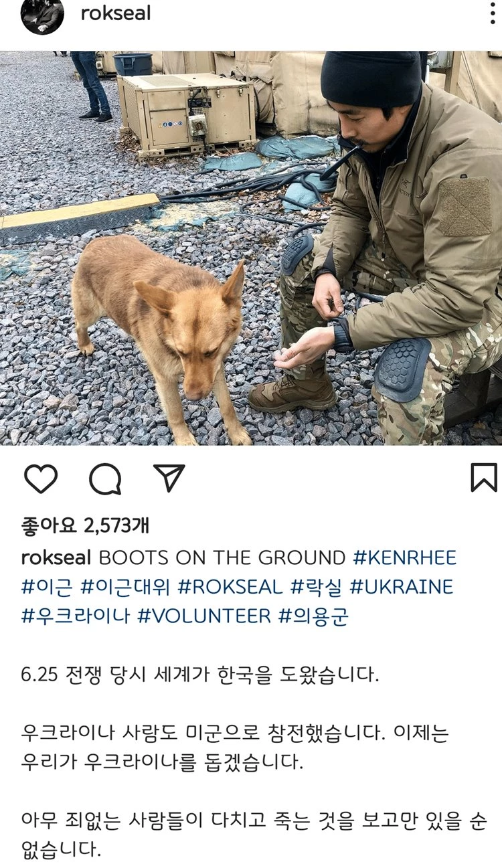Screen dimensions: 502x868
Task: Tap the heart like icon
Action: [40, 478]
